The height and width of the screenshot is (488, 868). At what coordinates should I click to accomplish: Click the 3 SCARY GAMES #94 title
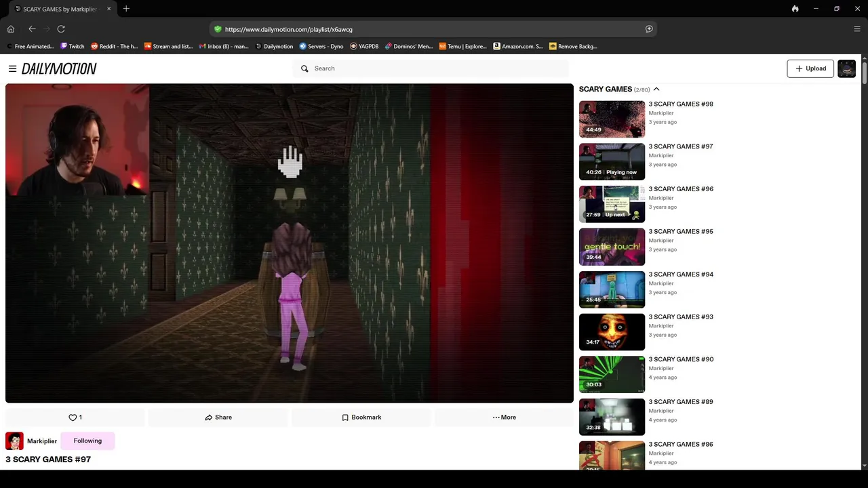tap(681, 274)
